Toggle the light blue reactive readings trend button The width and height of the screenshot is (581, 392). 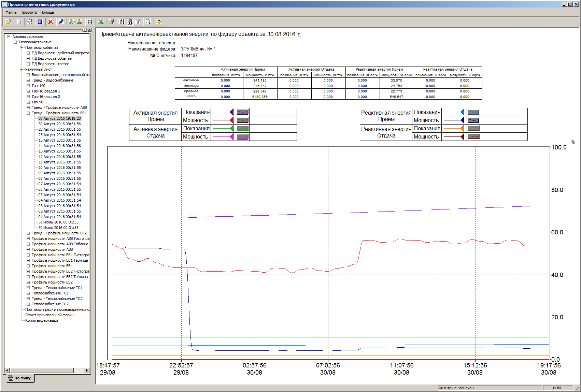[473, 112]
